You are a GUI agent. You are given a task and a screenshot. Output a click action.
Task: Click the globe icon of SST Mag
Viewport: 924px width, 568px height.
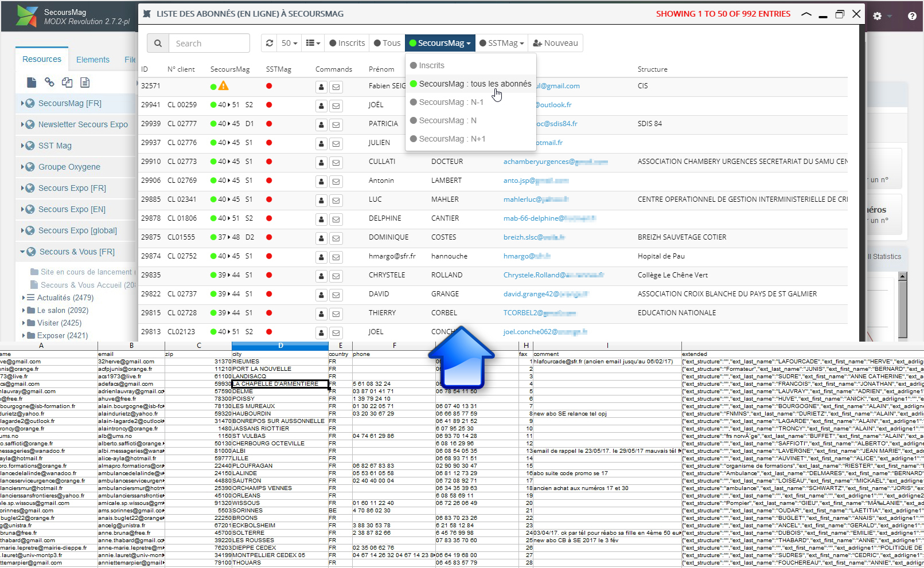(x=30, y=146)
